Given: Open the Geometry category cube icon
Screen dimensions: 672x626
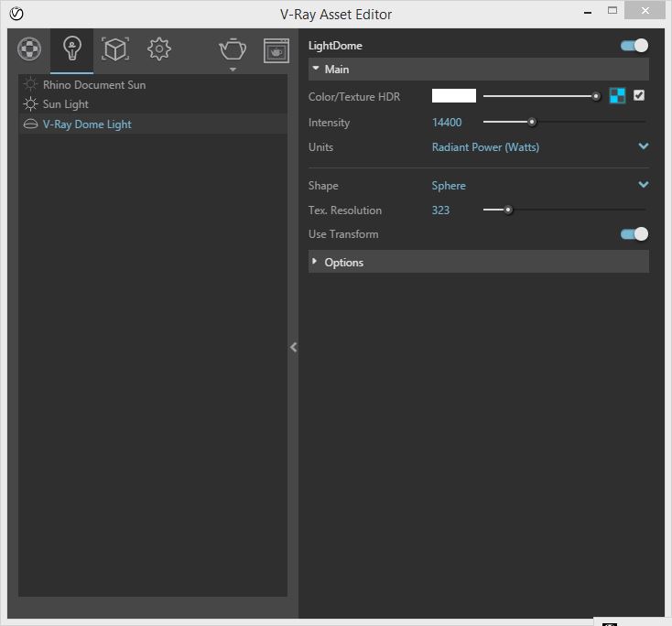Looking at the screenshot, I should tap(114, 49).
